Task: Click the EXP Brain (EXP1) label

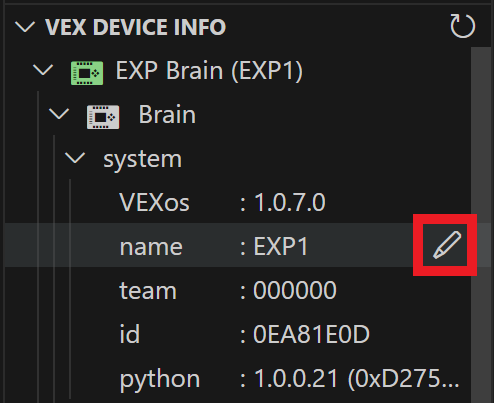Action: [209, 71]
